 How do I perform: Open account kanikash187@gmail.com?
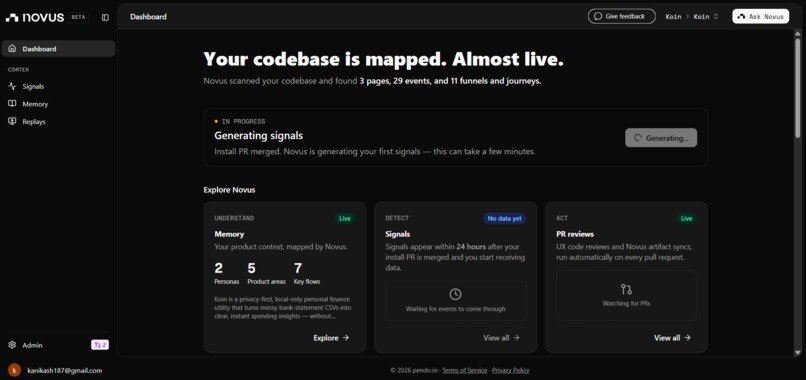point(64,370)
